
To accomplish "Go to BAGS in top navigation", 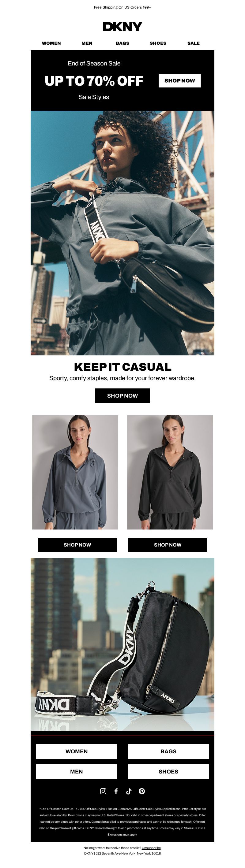I will pos(123,43).
